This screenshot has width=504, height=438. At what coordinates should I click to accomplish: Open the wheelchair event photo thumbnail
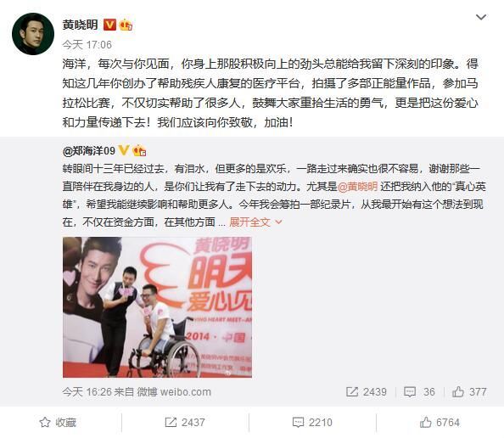(x=157, y=307)
